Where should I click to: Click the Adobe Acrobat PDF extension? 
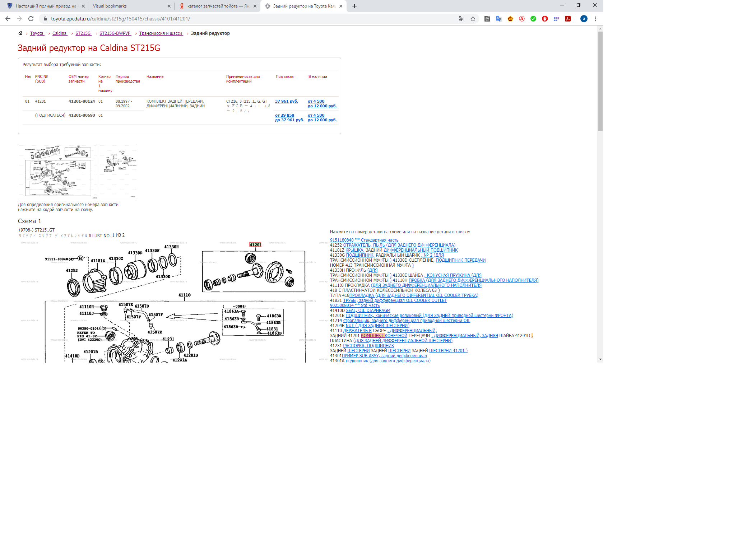tap(568, 19)
